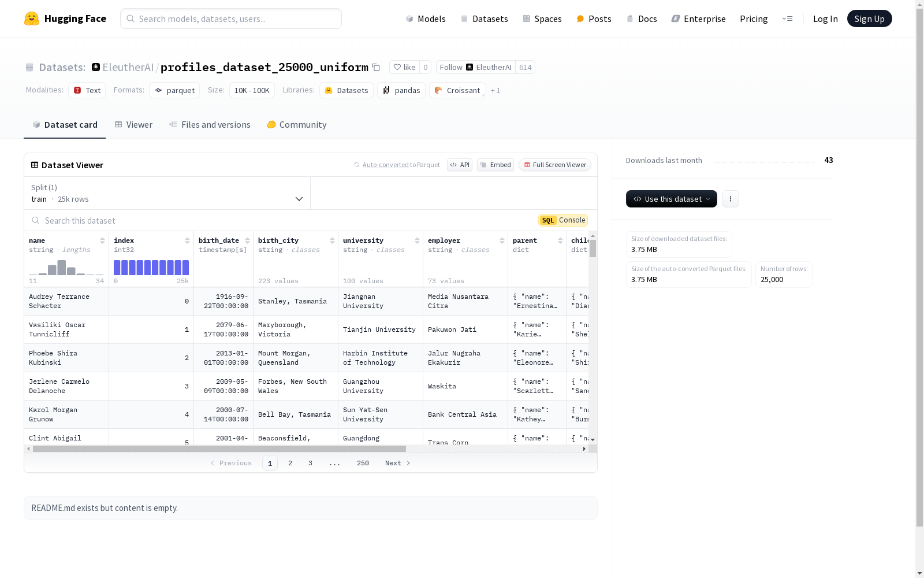Select the parquet format tag
The height and width of the screenshot is (578, 924).
[x=174, y=90]
